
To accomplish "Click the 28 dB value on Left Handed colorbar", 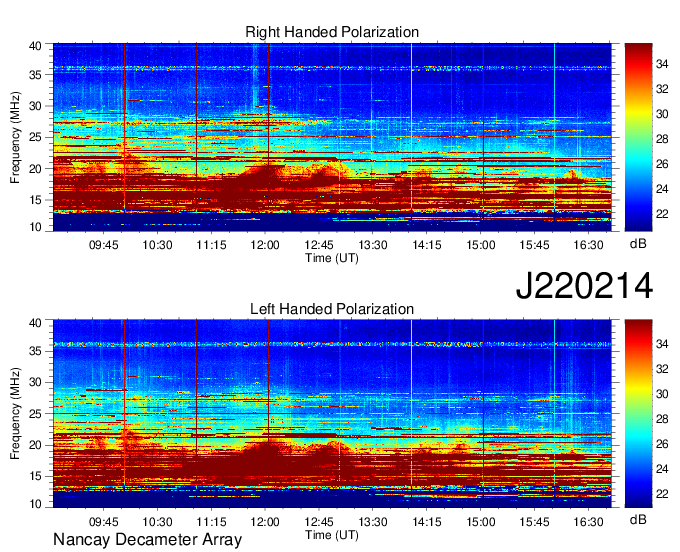I will coord(662,419).
